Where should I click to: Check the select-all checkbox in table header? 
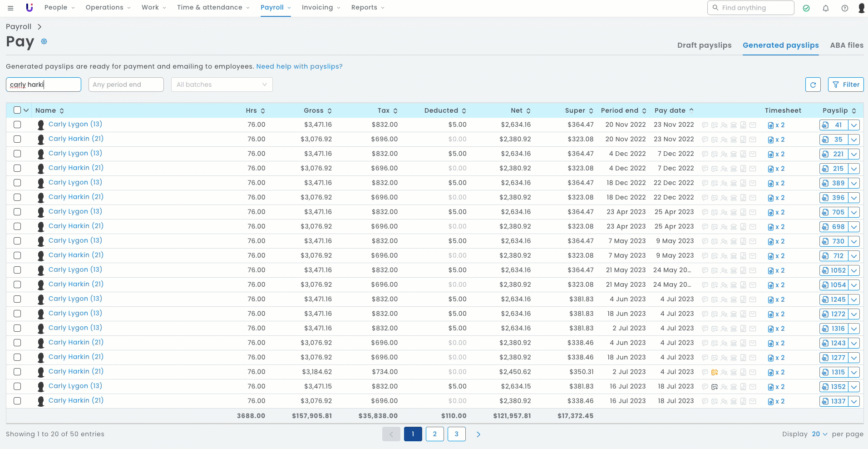click(17, 110)
